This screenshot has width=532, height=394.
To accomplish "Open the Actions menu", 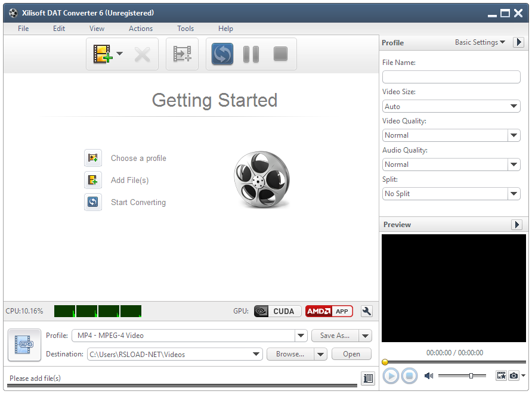I will 140,28.
